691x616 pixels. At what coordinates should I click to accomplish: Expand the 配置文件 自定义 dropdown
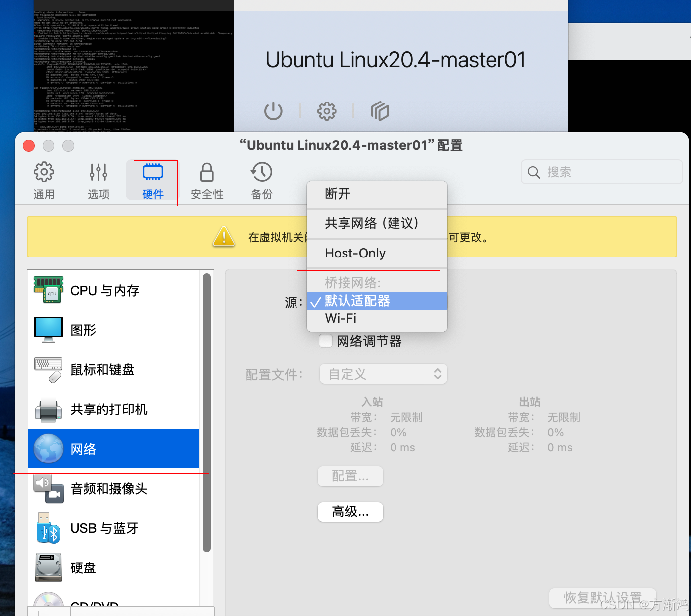click(384, 374)
